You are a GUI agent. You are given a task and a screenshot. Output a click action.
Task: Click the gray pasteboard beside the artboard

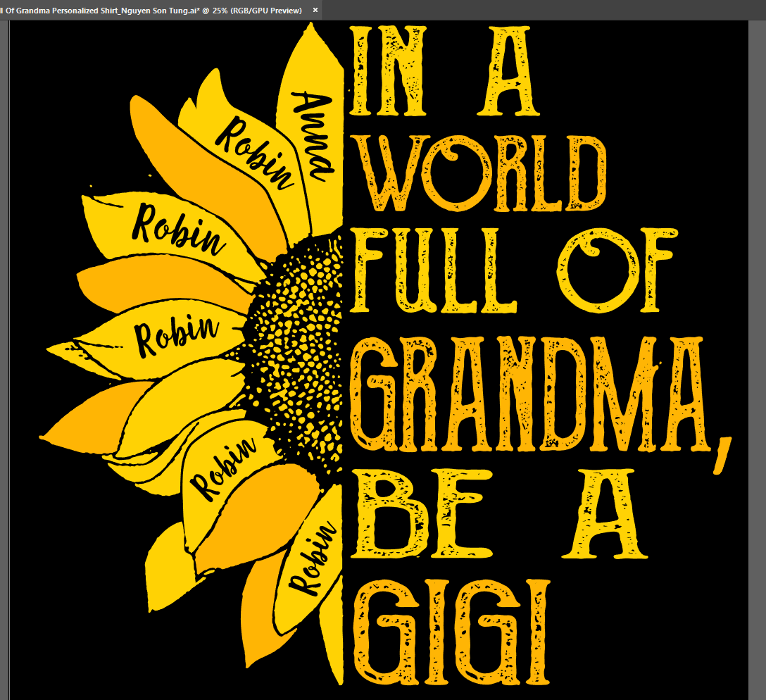pyautogui.click(x=757, y=352)
